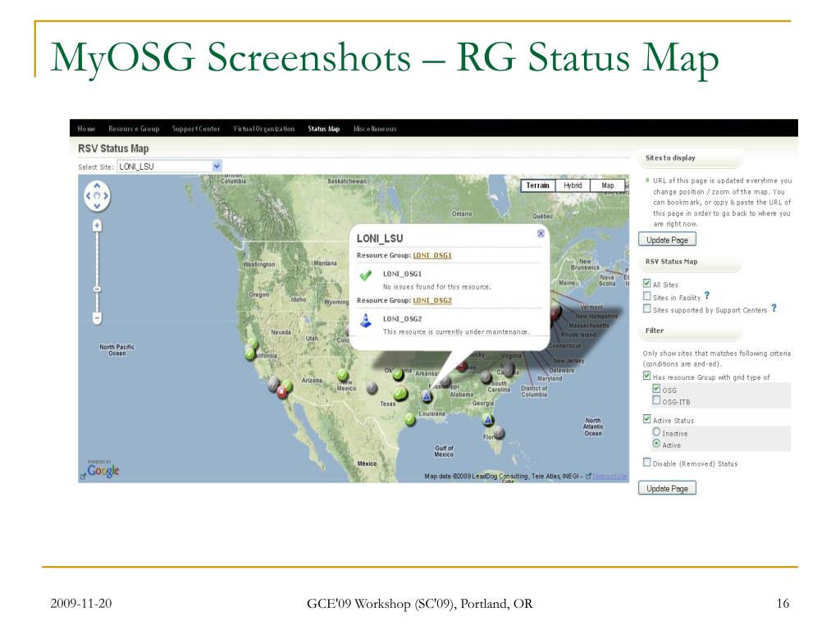
Task: Click the green check icon for LONI_OSG1
Action: [x=366, y=276]
